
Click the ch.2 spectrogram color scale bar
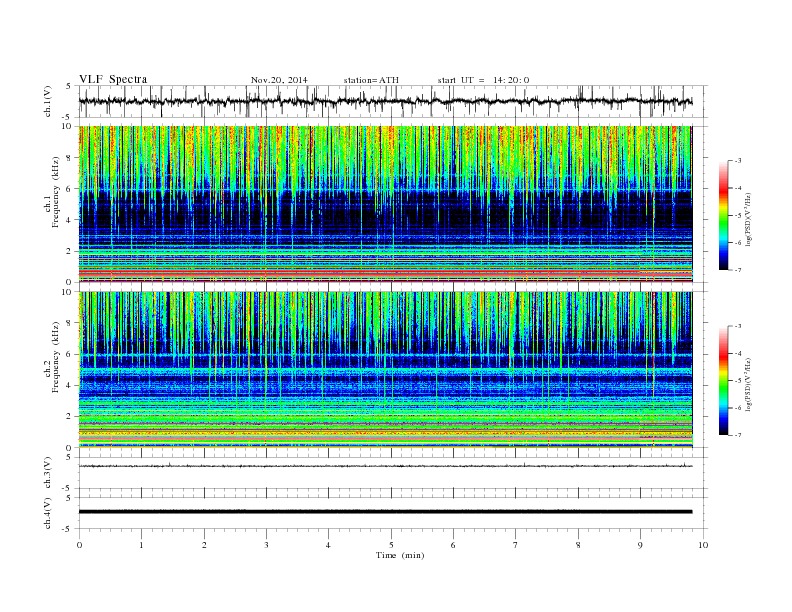pos(723,380)
